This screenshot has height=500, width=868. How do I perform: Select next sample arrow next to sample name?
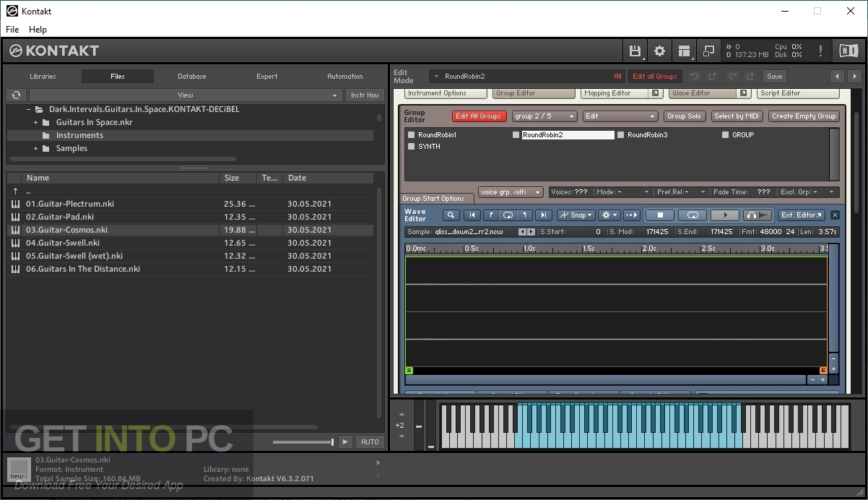tap(531, 232)
